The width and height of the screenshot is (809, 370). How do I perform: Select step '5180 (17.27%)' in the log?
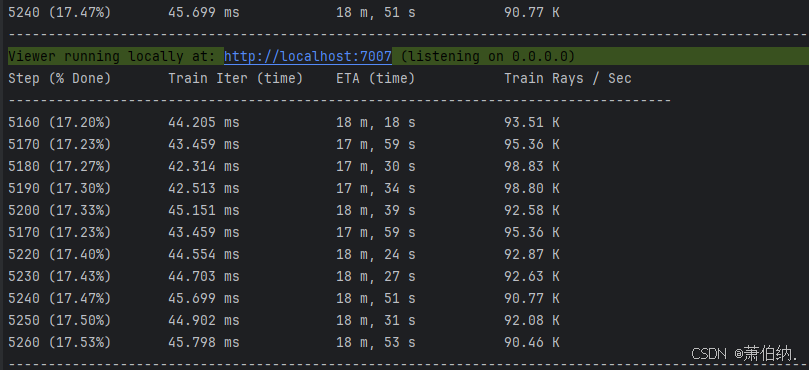[59, 167]
